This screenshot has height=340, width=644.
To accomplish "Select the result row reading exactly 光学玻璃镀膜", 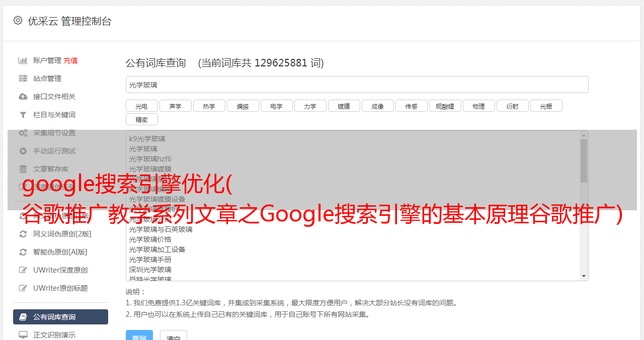I will (150, 169).
